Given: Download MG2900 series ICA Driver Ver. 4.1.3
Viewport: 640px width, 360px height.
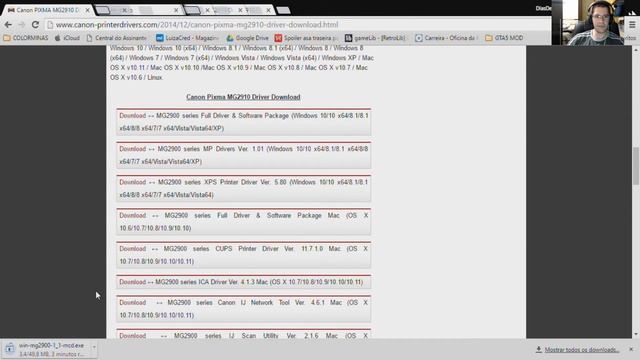Looking at the screenshot, I should pos(132,282).
